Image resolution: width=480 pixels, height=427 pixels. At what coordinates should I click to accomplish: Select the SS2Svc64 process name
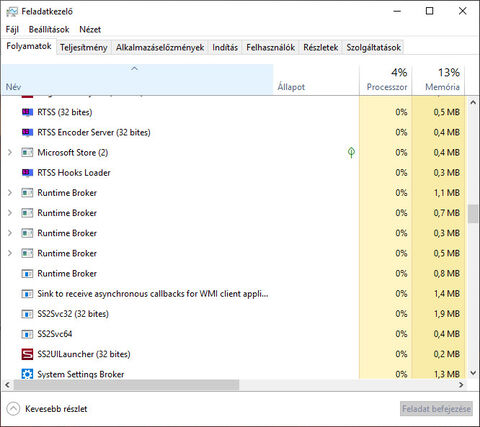tap(55, 334)
